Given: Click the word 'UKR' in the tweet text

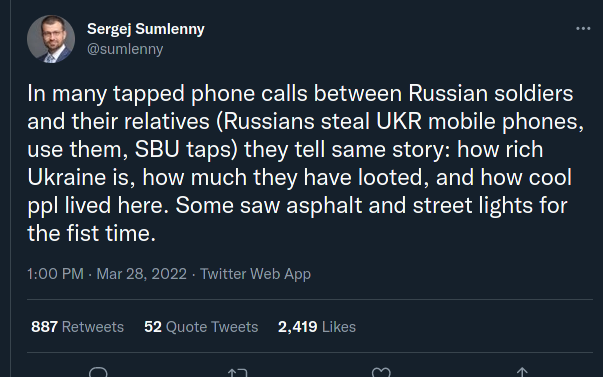Looking at the screenshot, I should pos(399,121).
